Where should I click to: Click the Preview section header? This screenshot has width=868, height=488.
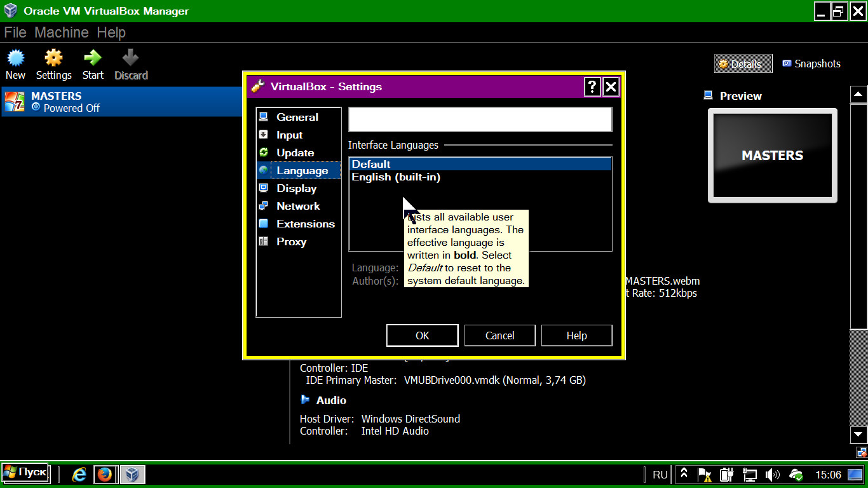733,96
